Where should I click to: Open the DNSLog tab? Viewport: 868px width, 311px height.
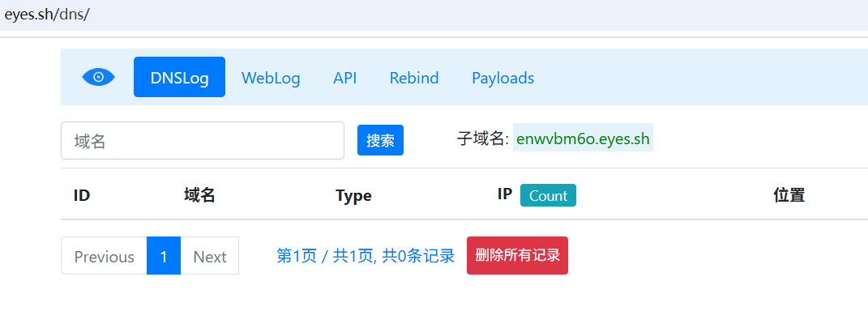179,77
